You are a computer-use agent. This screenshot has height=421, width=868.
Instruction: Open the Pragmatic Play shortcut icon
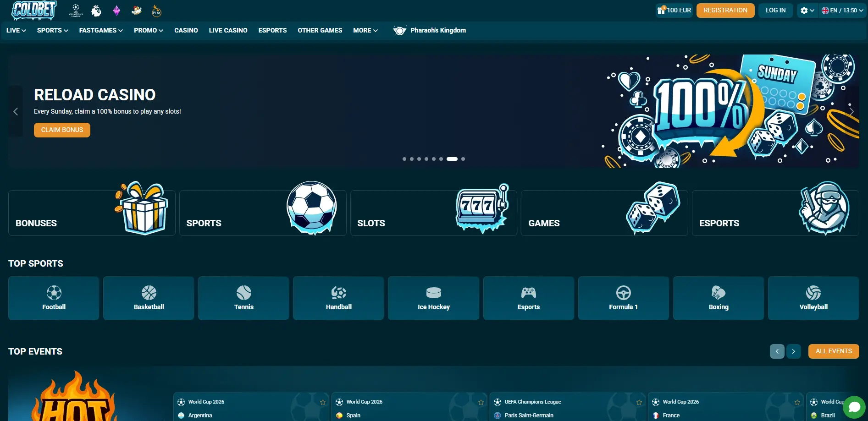point(157,11)
